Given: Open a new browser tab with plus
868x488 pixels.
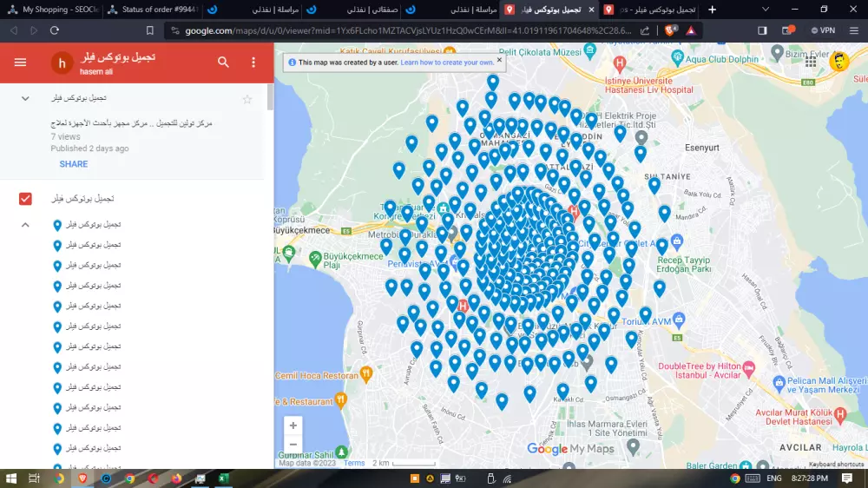Looking at the screenshot, I should (x=712, y=10).
